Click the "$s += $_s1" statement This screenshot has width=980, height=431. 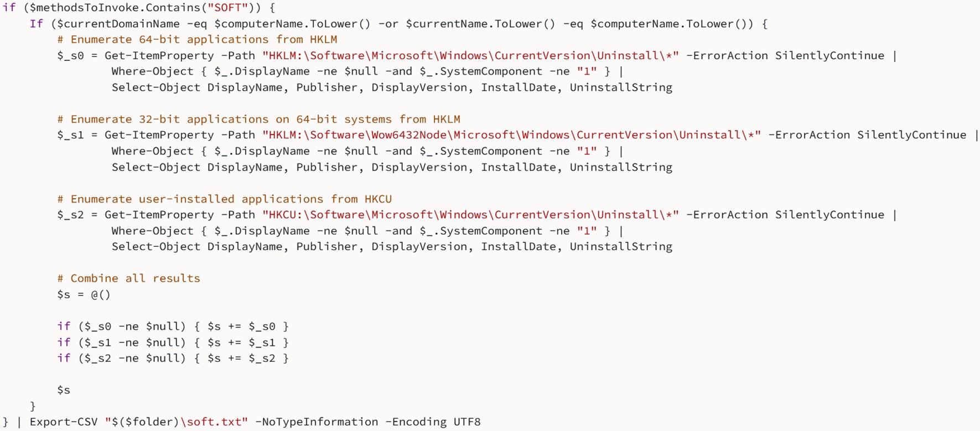click(241, 342)
